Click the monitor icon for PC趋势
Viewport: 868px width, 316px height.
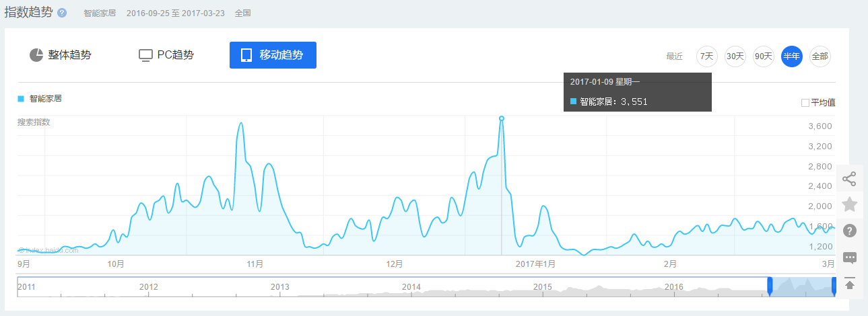(145, 55)
